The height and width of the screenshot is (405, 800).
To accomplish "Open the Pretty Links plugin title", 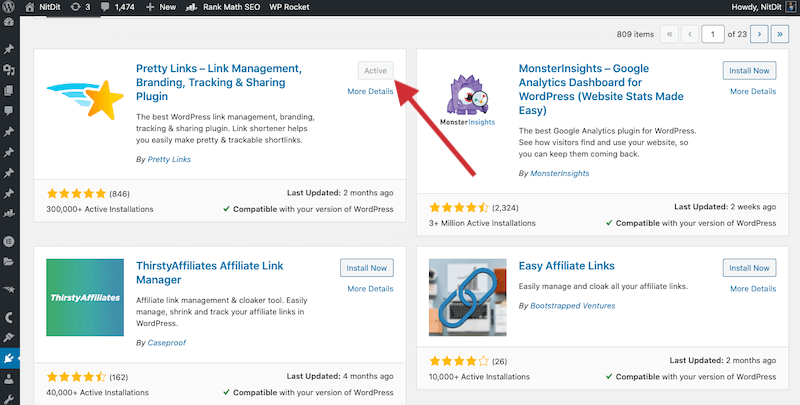I will [219, 82].
